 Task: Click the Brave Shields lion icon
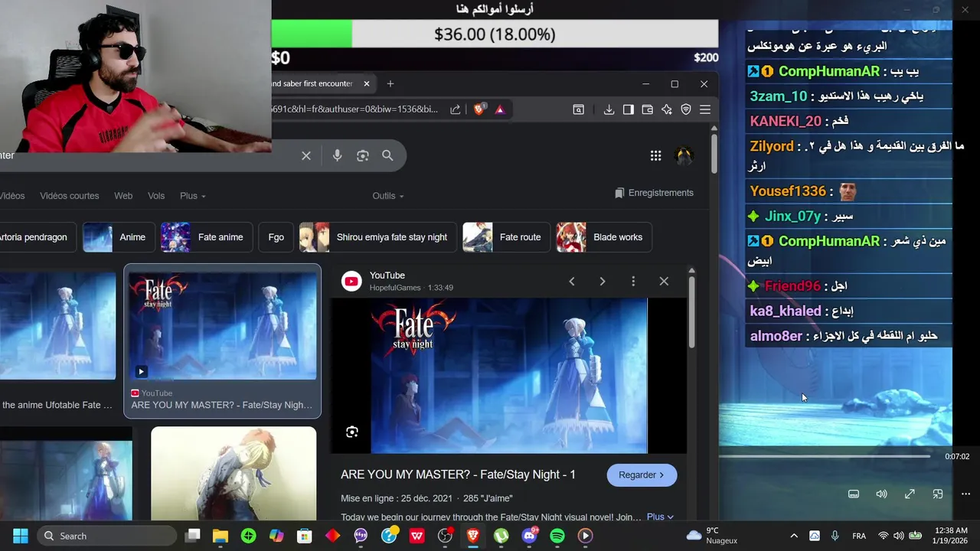pos(479,109)
